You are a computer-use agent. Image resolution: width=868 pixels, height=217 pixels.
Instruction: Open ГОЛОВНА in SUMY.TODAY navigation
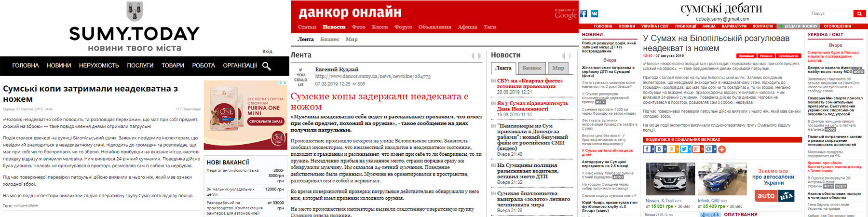26,66
